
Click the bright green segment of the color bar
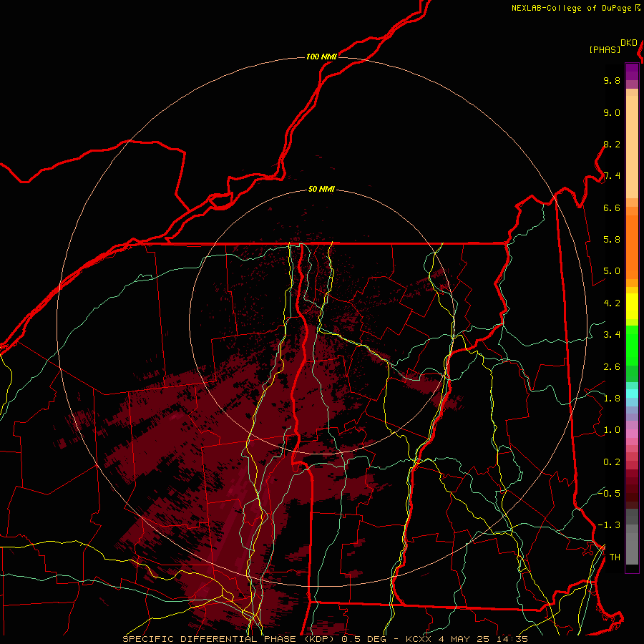[632, 345]
